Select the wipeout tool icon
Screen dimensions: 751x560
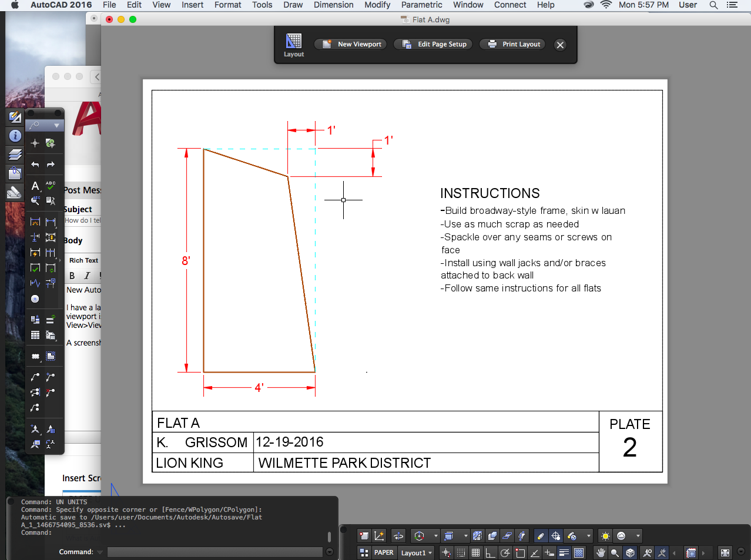[51, 356]
